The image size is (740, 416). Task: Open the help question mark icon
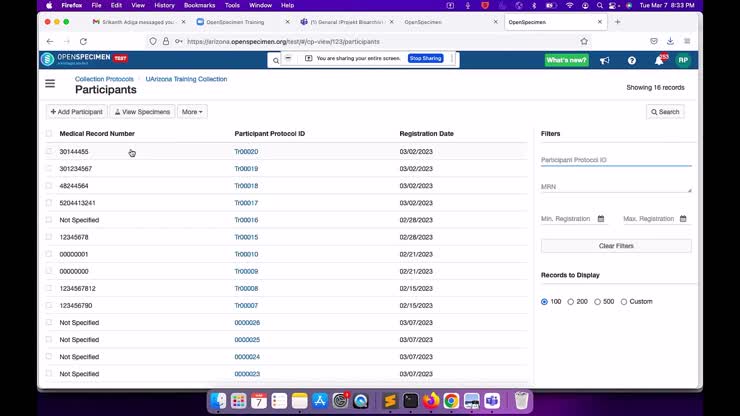point(631,60)
